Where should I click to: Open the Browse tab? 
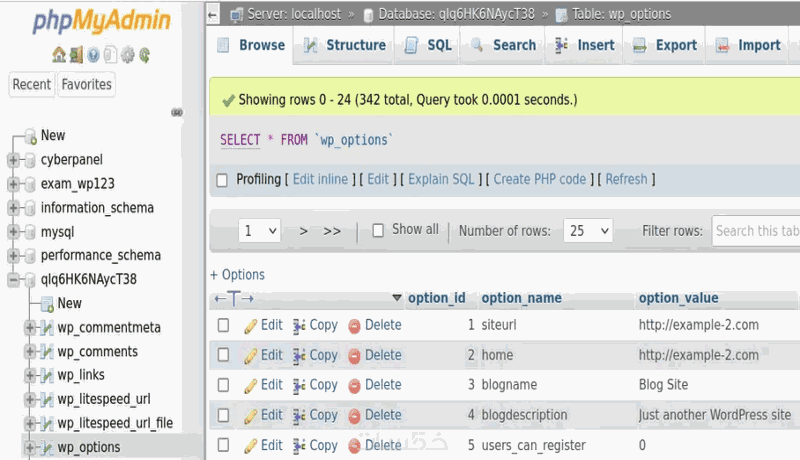[251, 45]
